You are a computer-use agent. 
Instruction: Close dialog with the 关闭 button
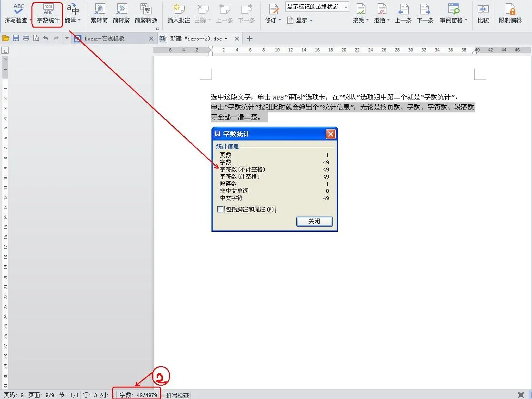[314, 221]
